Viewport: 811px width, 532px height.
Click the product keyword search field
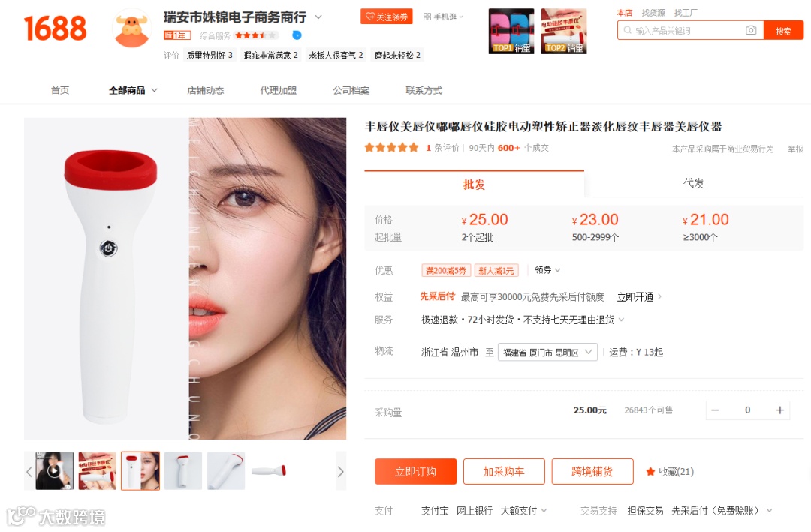[683, 31]
